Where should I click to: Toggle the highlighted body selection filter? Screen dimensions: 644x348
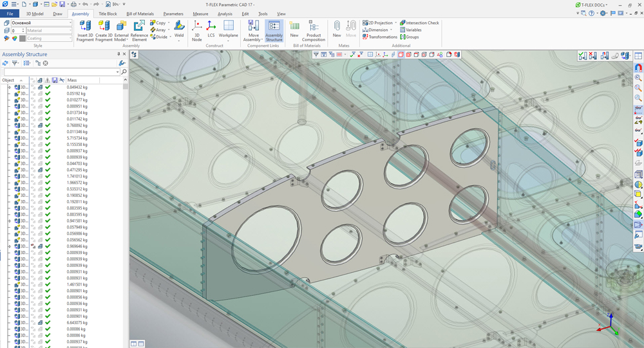click(x=401, y=55)
